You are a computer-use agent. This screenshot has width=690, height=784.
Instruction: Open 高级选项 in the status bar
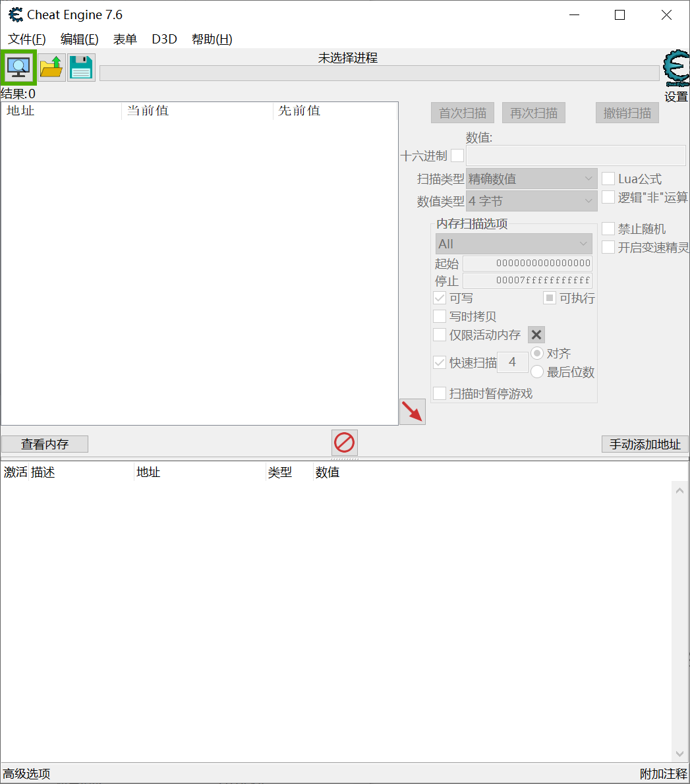(x=27, y=774)
